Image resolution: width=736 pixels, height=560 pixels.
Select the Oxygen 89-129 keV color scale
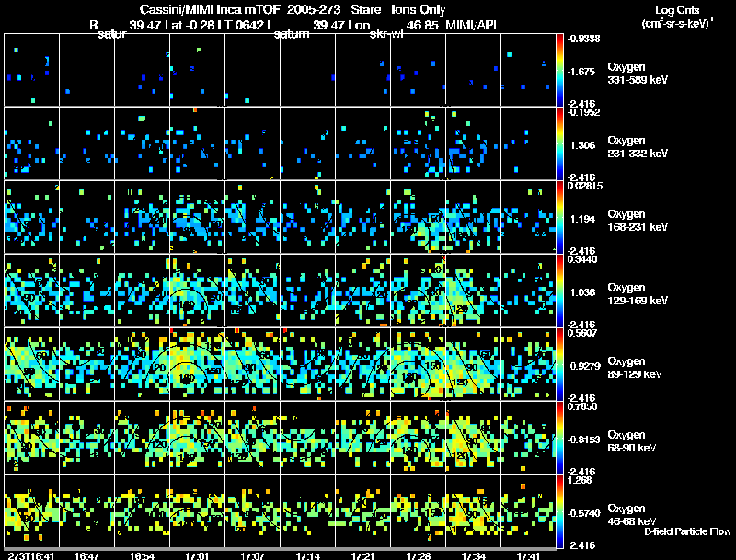(559, 364)
